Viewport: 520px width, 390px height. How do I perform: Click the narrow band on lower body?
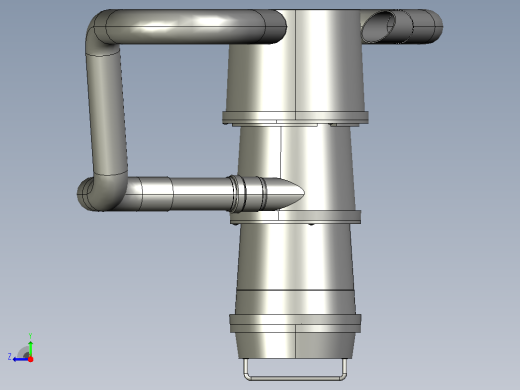tap(295, 302)
